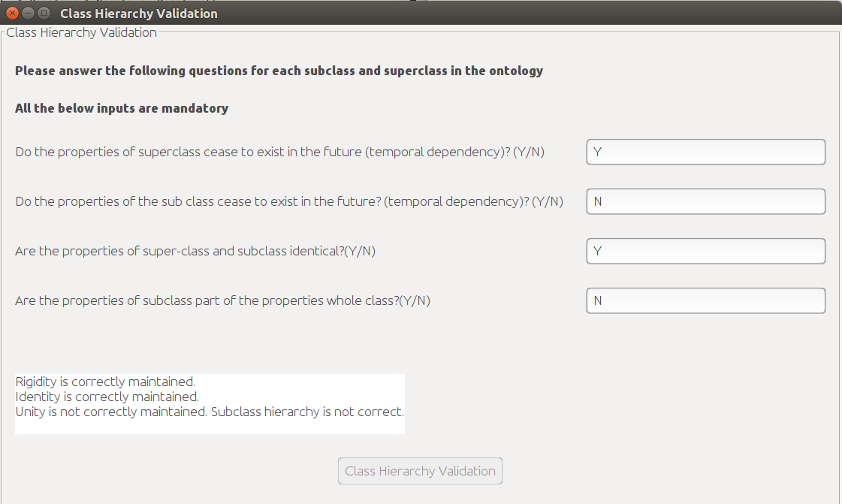Select the identical properties answer field

click(x=705, y=251)
